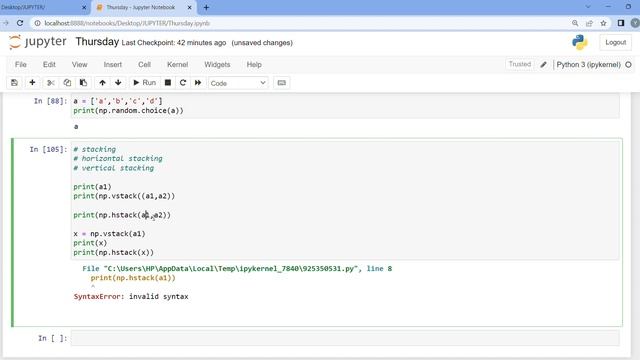Click the print(np.hstack(x)) line

[113, 252]
